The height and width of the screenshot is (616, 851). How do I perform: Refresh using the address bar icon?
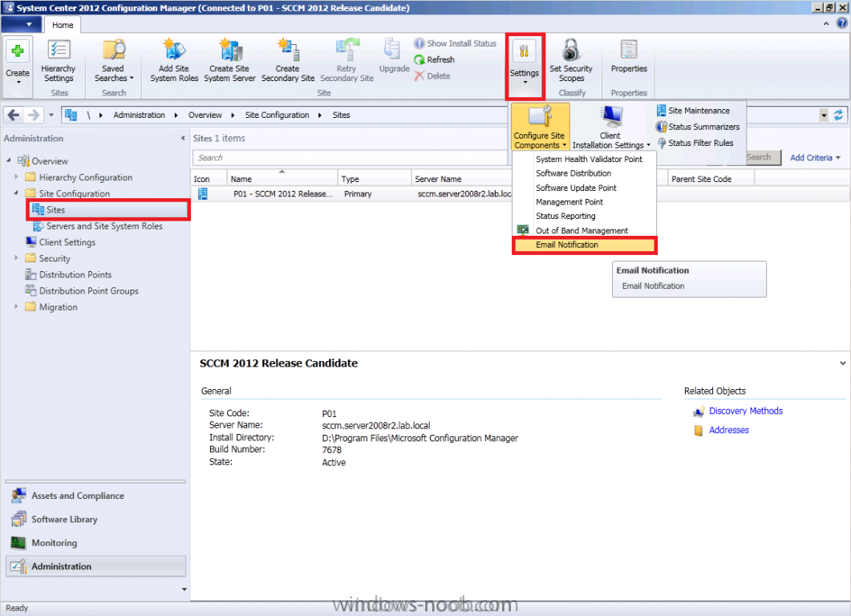(839, 115)
